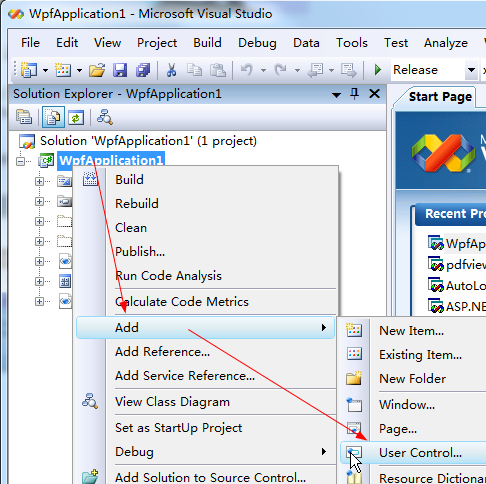Open the Undo history dropdown arrow
This screenshot has width=486, height=484.
coord(263,70)
